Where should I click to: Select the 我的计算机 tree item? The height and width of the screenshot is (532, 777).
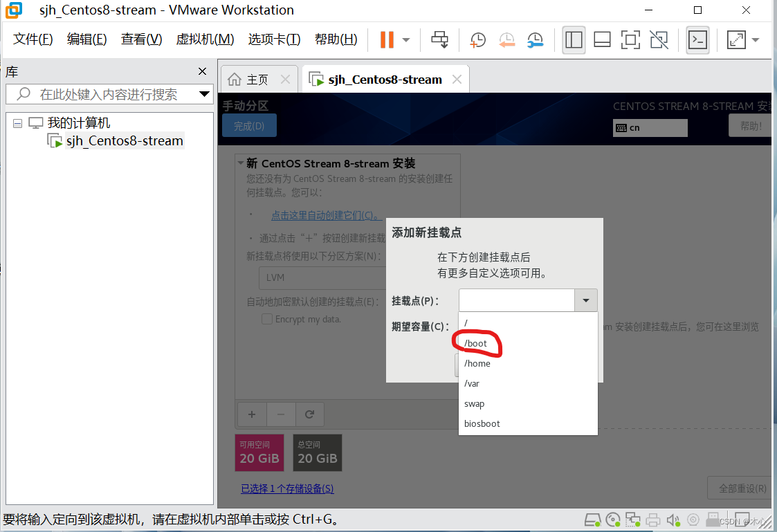(x=78, y=122)
